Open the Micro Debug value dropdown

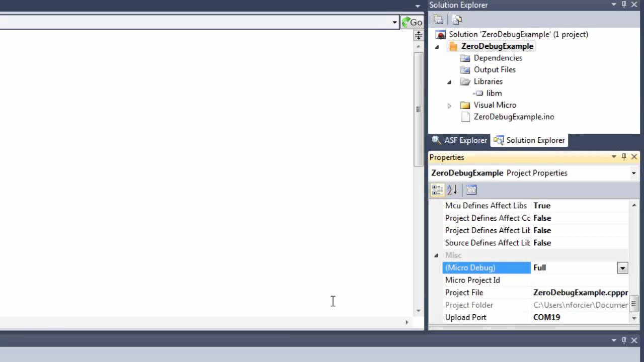click(x=622, y=268)
